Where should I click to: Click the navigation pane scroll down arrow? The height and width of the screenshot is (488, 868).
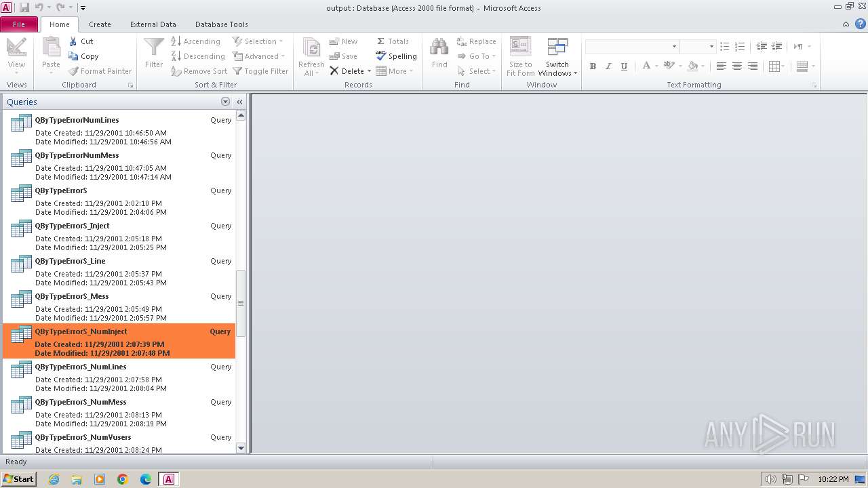[241, 448]
